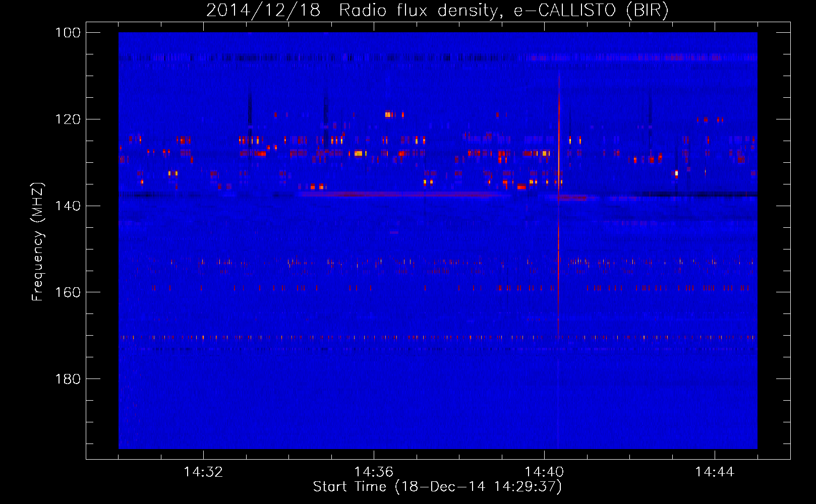Click the 120 frequency tick label
The height and width of the screenshot is (504, 816).
coord(68,119)
